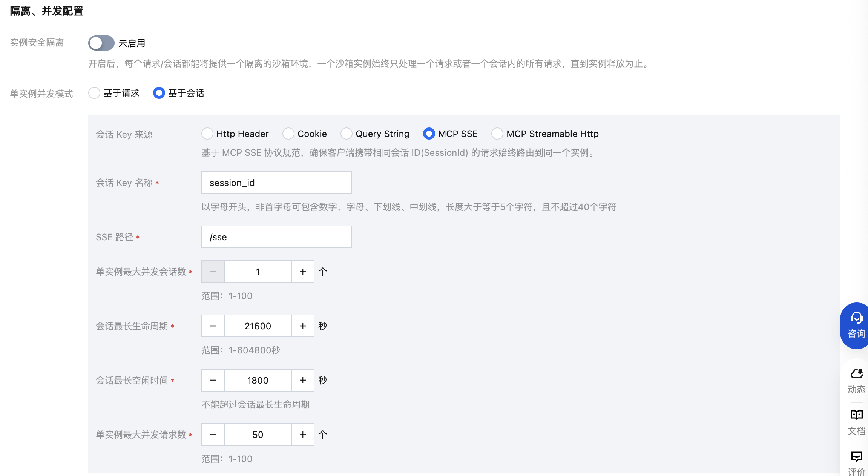Open the 动态 updates sidebar icon
Image resolution: width=868 pixels, height=476 pixels.
(x=856, y=381)
